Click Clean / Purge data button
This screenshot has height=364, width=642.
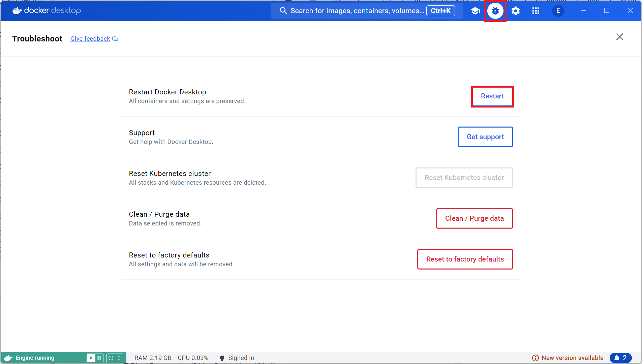click(x=474, y=218)
